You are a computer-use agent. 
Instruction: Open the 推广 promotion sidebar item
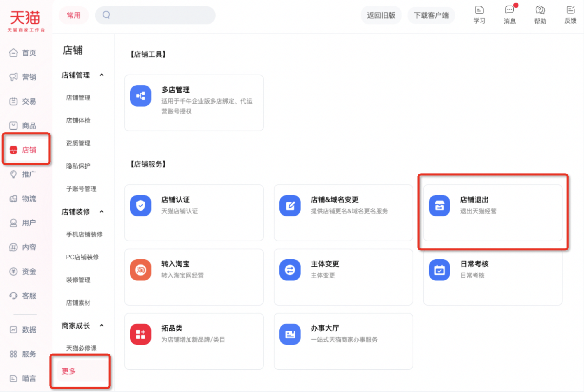(23, 174)
